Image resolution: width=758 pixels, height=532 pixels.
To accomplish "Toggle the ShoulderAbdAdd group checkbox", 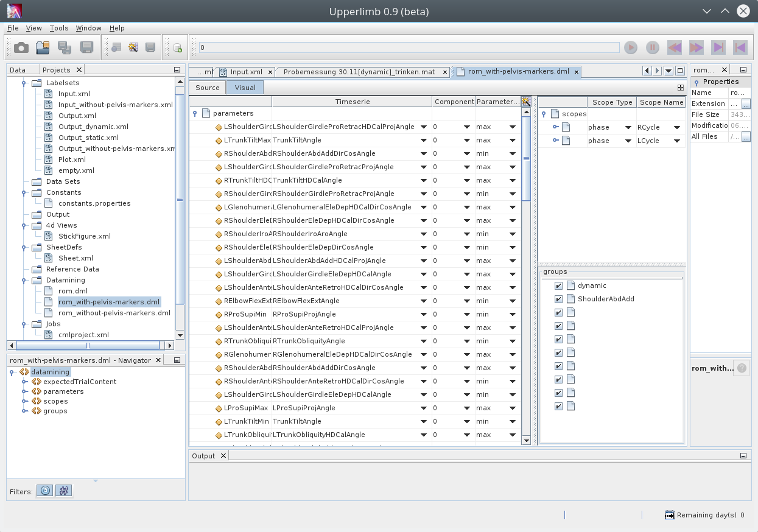I will click(x=558, y=299).
